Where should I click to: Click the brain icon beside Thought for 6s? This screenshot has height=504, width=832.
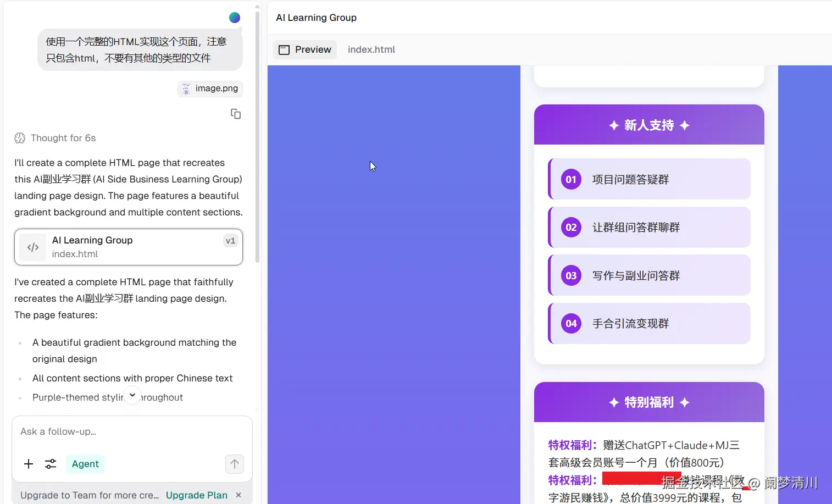pyautogui.click(x=20, y=138)
